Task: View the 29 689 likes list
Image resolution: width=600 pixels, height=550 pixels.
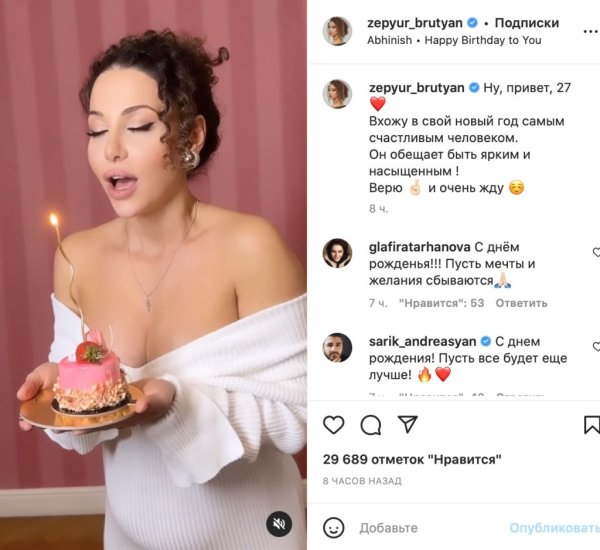Action: (x=412, y=459)
